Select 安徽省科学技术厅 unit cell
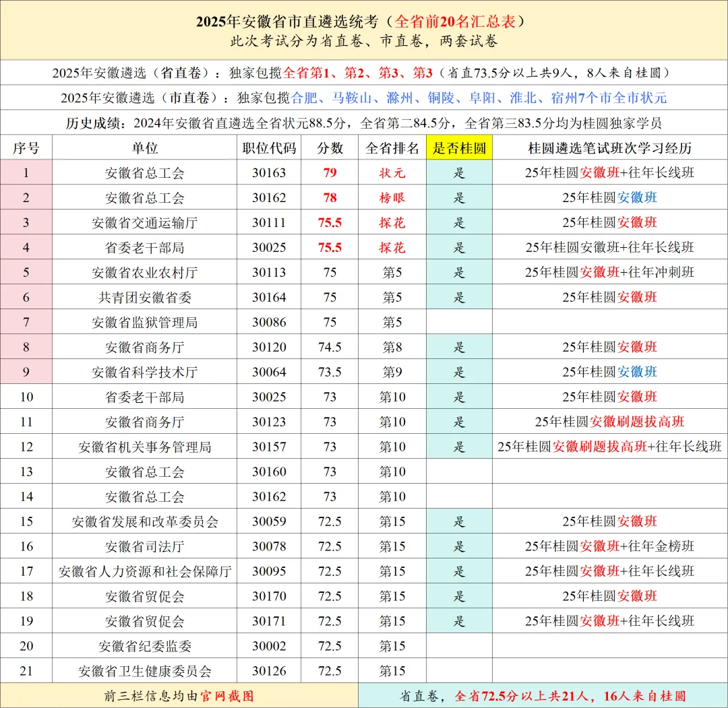The width and height of the screenshot is (728, 708). [144, 372]
